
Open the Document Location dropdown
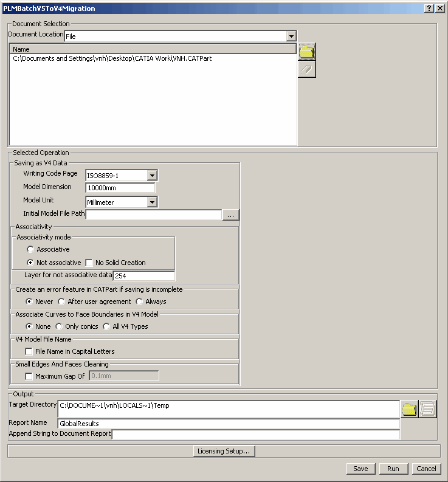291,36
